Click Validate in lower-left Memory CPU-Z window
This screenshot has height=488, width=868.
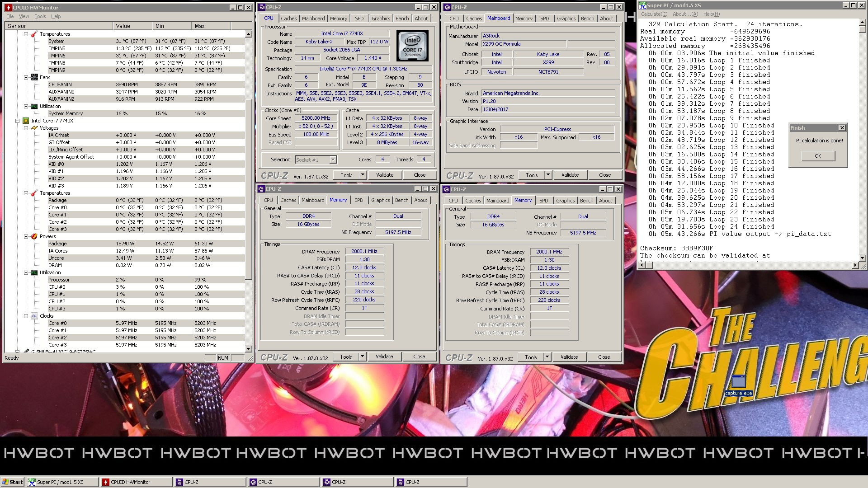pyautogui.click(x=384, y=357)
